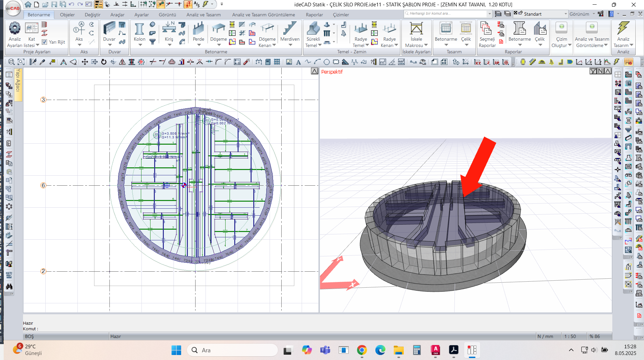Open File Explorer from taskbar

(x=398, y=350)
